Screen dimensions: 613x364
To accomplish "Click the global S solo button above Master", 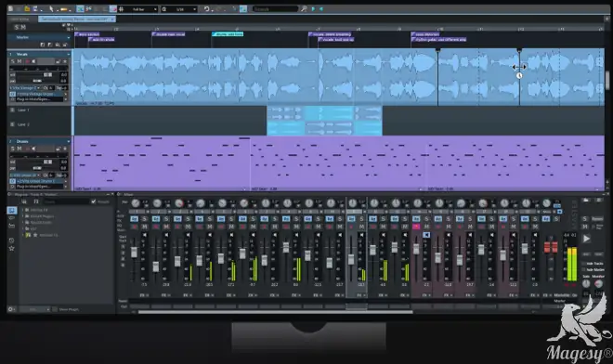I will click(17, 27).
